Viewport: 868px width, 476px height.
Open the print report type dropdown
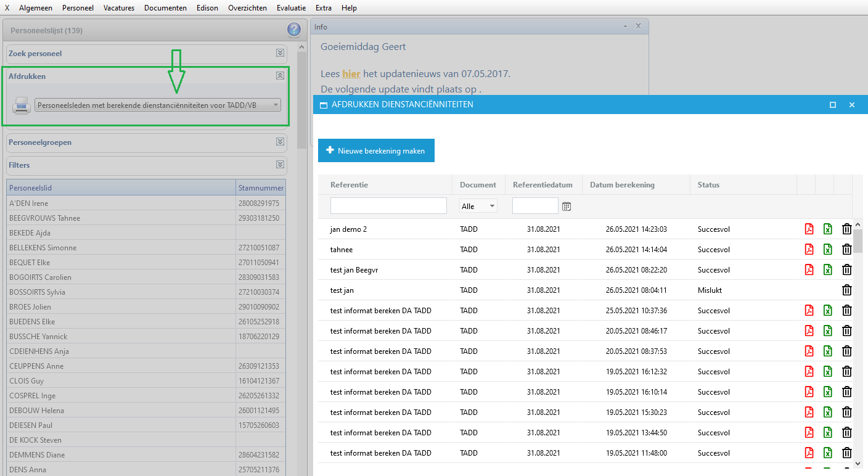158,105
